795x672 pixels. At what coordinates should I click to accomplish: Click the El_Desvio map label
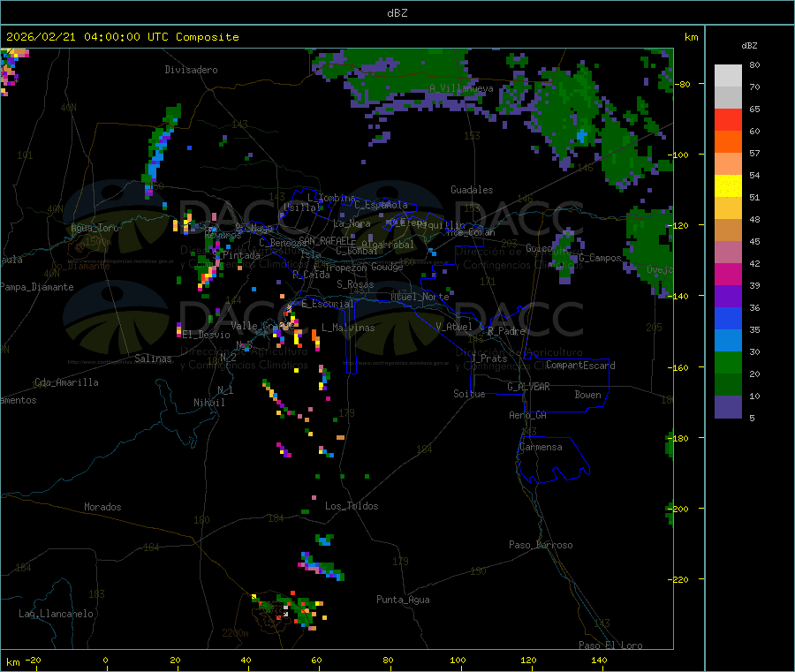[x=207, y=335]
